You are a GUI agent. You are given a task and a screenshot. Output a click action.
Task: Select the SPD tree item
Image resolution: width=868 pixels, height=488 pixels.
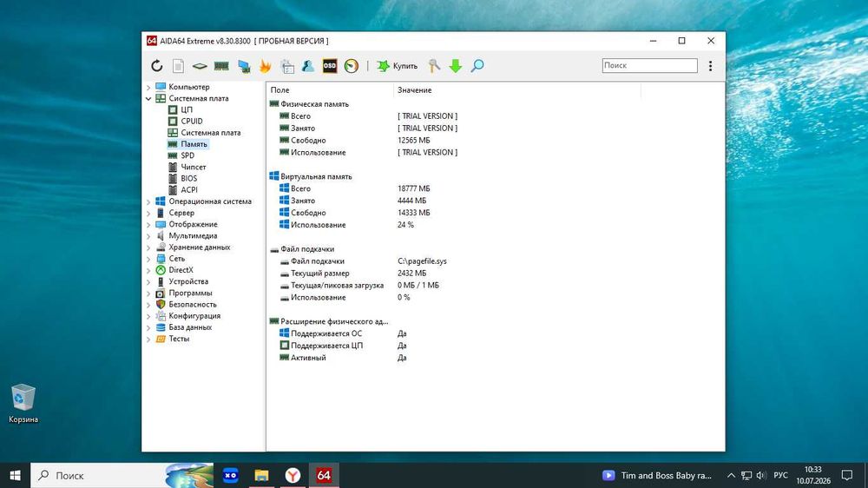(187, 155)
